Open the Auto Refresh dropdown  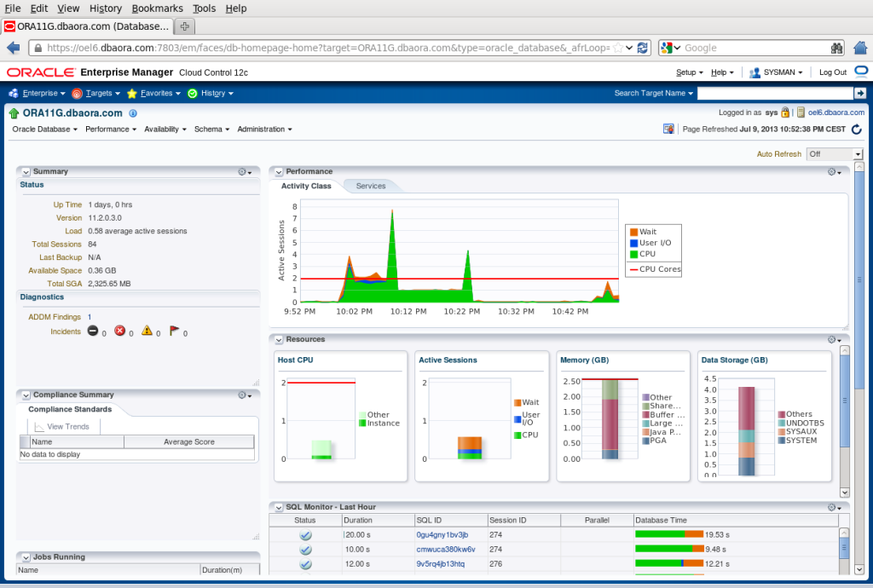[835, 154]
